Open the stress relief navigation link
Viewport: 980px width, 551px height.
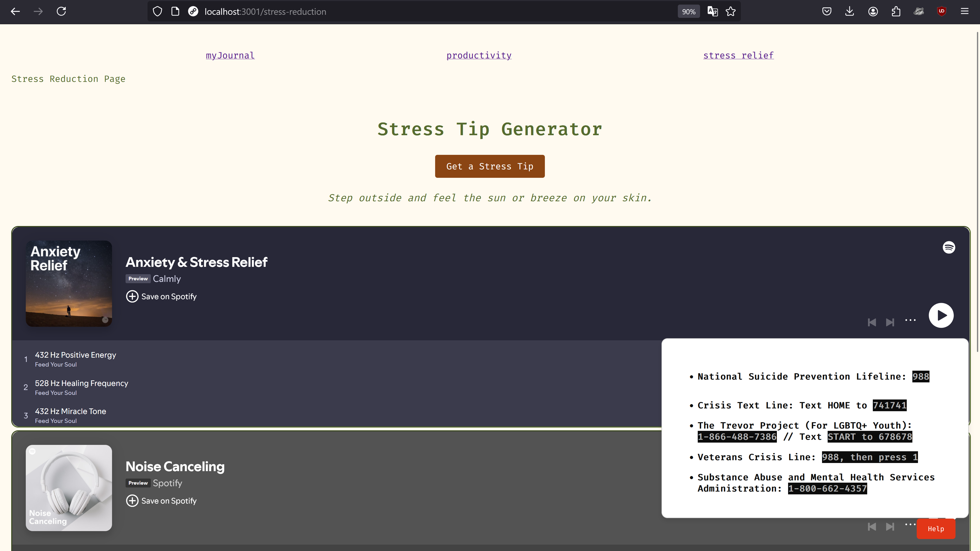point(738,56)
